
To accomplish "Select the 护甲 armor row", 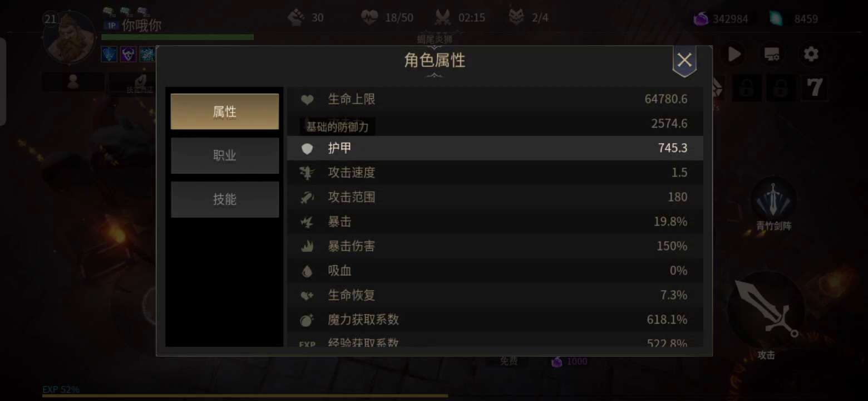I will [495, 148].
